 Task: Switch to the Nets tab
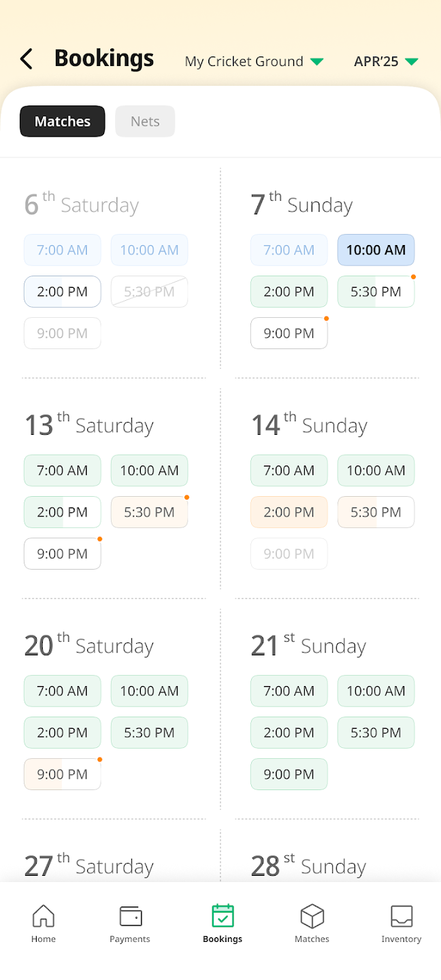(144, 121)
